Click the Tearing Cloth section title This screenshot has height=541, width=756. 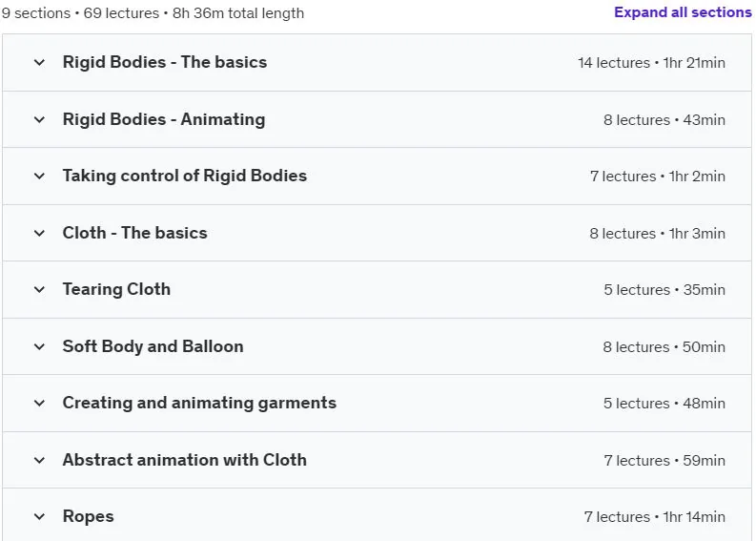(116, 289)
